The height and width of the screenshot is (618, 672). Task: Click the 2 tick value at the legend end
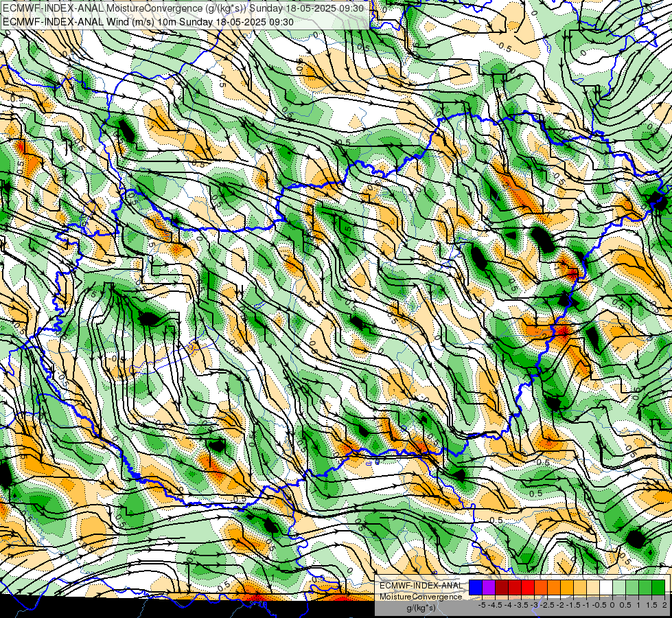coord(664,605)
